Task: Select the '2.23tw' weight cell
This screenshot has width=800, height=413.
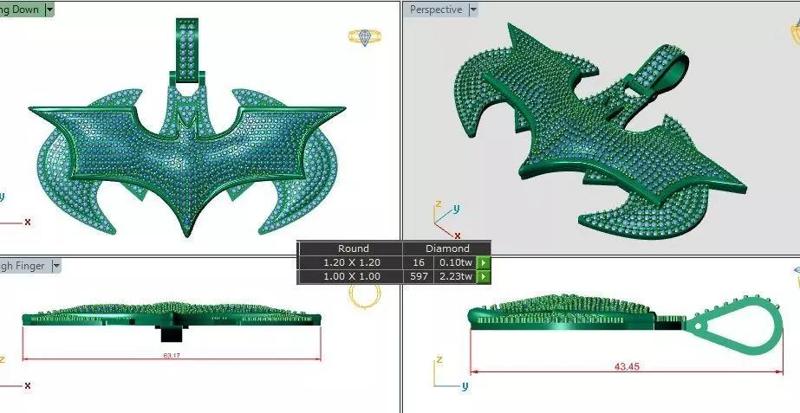Action: (455, 277)
